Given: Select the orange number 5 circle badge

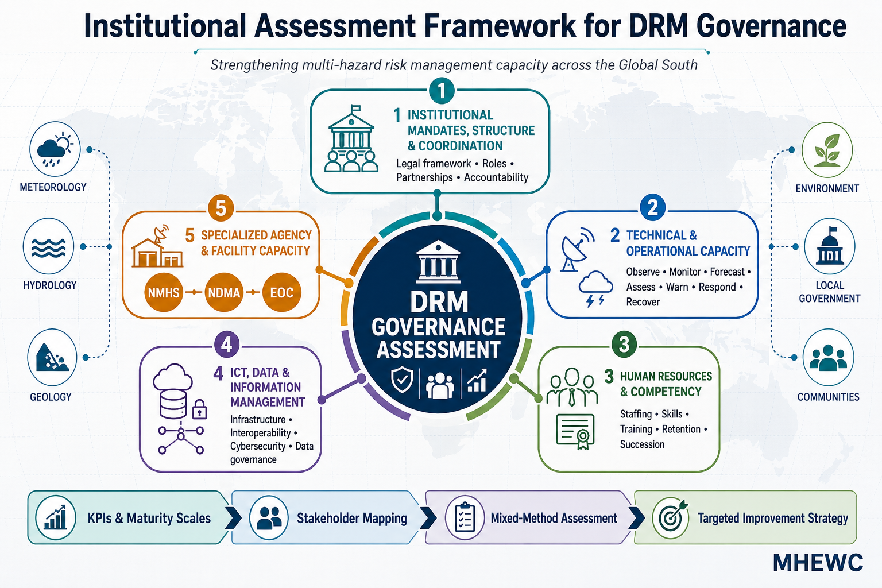Looking at the screenshot, I should [221, 207].
